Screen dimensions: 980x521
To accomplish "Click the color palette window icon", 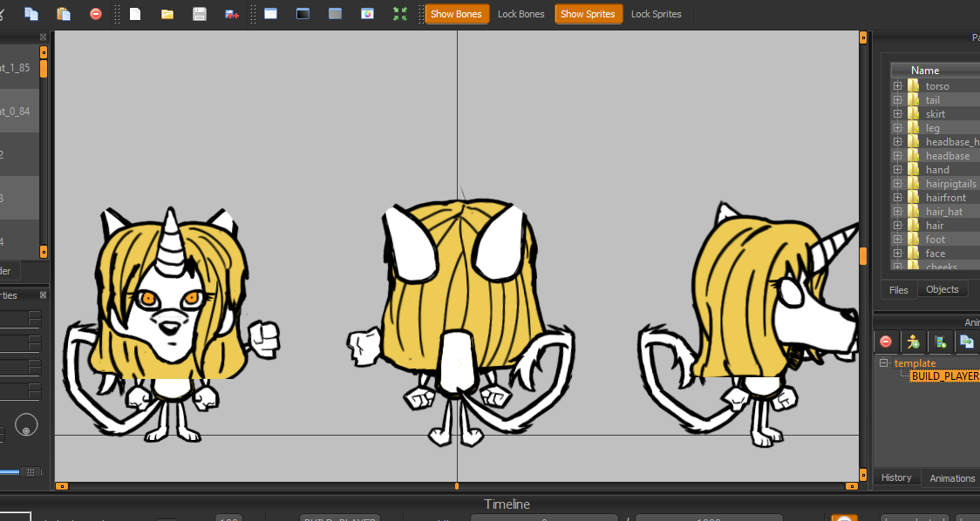I will point(368,14).
